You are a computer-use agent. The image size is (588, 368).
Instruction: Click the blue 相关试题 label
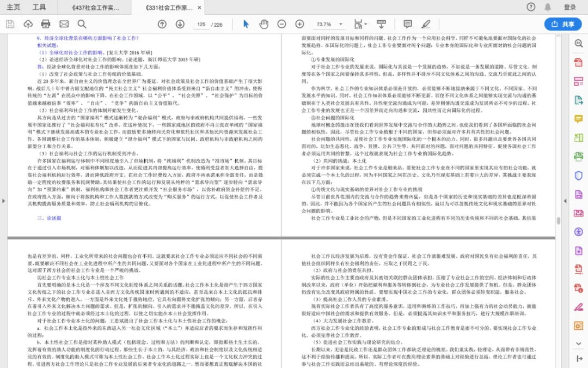click(47, 45)
